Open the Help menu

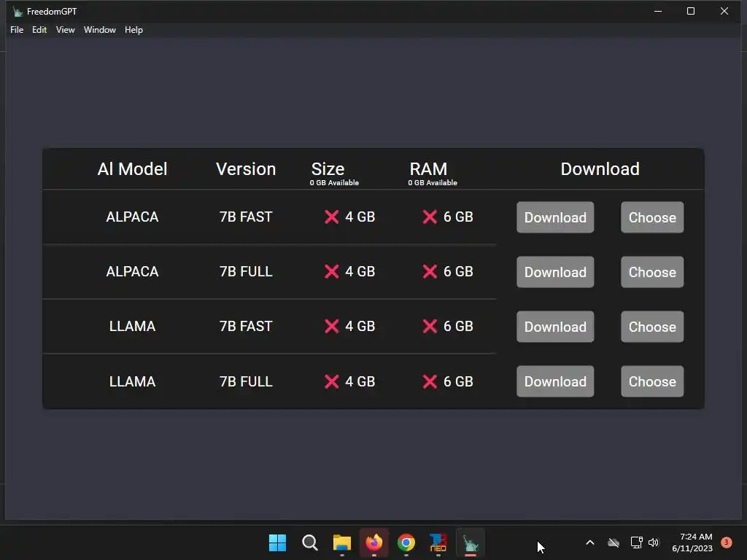click(x=133, y=29)
